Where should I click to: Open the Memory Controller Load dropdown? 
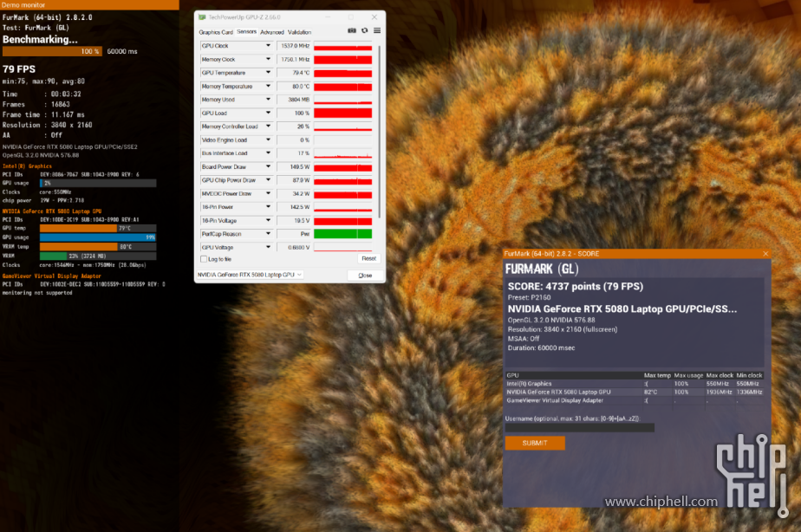(x=268, y=127)
